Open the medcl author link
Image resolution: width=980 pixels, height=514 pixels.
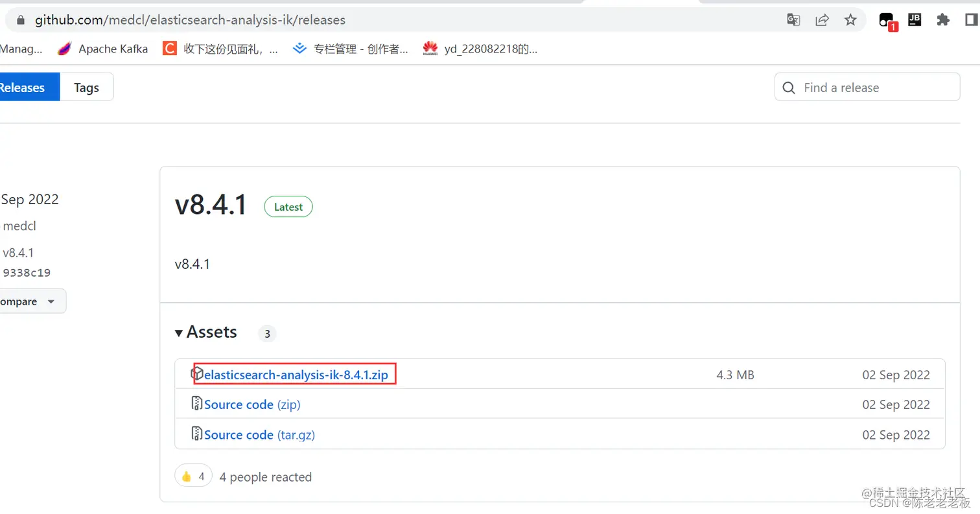coord(19,226)
